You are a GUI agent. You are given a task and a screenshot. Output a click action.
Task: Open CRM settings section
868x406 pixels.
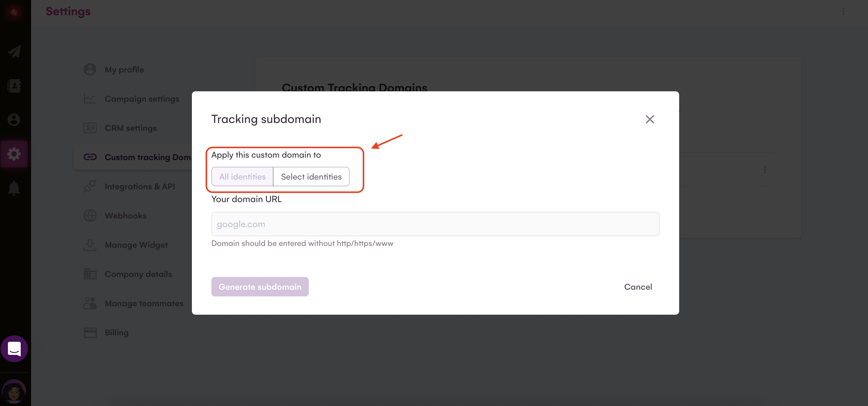pos(130,128)
